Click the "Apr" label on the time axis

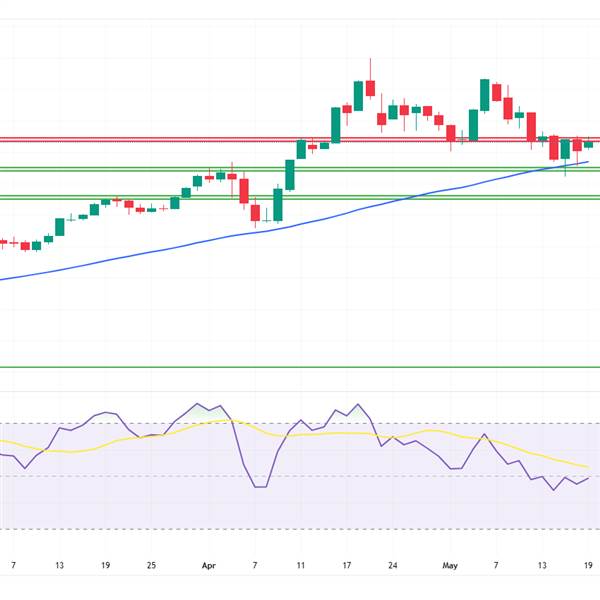click(209, 565)
